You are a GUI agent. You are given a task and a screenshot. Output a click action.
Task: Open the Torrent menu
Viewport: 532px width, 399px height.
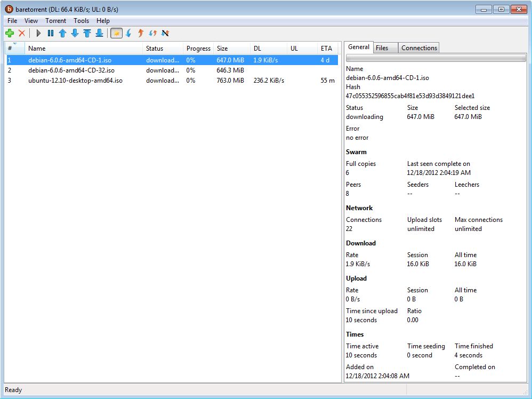[x=55, y=20]
